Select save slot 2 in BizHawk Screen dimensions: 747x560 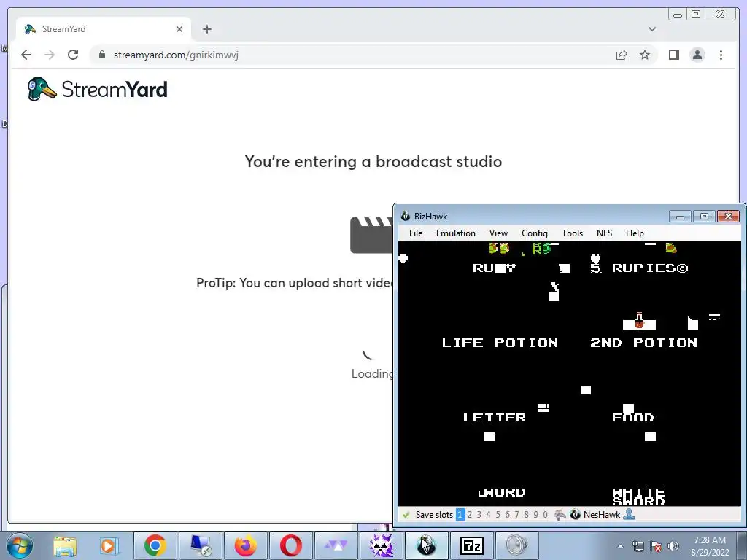pos(470,515)
